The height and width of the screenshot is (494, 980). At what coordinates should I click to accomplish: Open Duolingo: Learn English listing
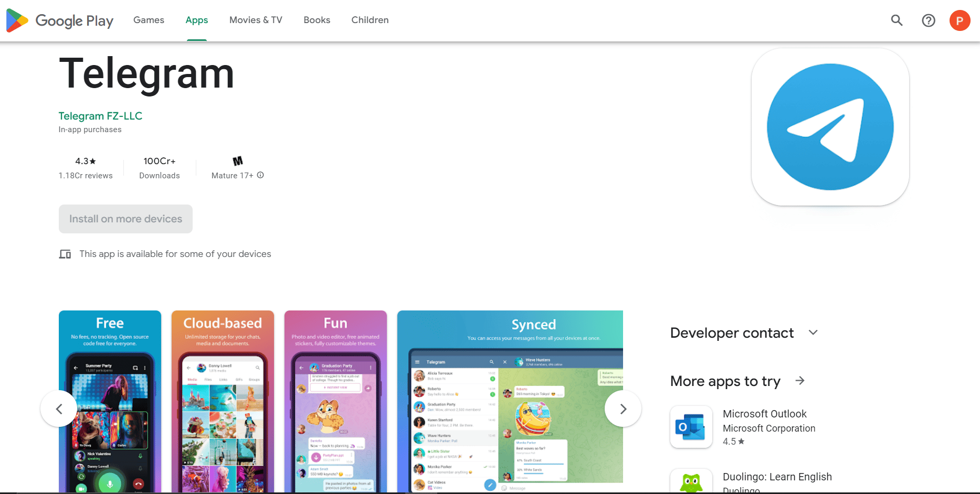pos(777,477)
